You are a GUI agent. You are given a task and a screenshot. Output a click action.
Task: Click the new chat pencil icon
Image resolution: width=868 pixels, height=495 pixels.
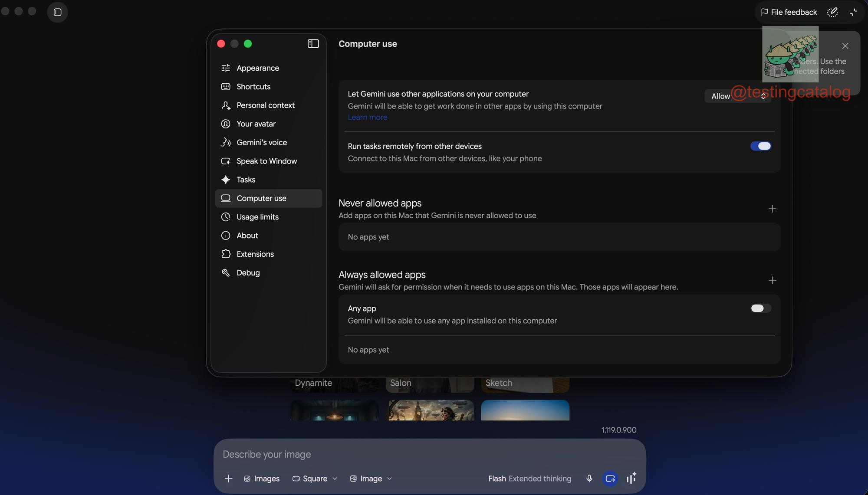(832, 12)
